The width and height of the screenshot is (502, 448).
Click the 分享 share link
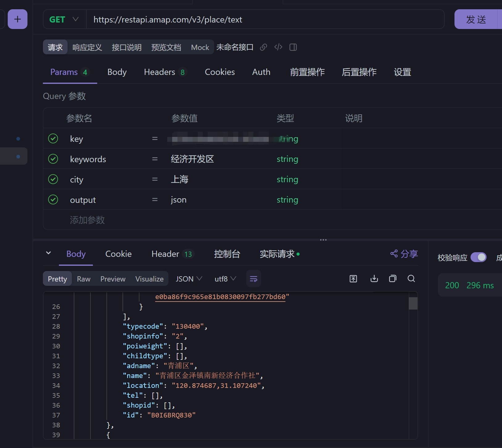point(404,254)
